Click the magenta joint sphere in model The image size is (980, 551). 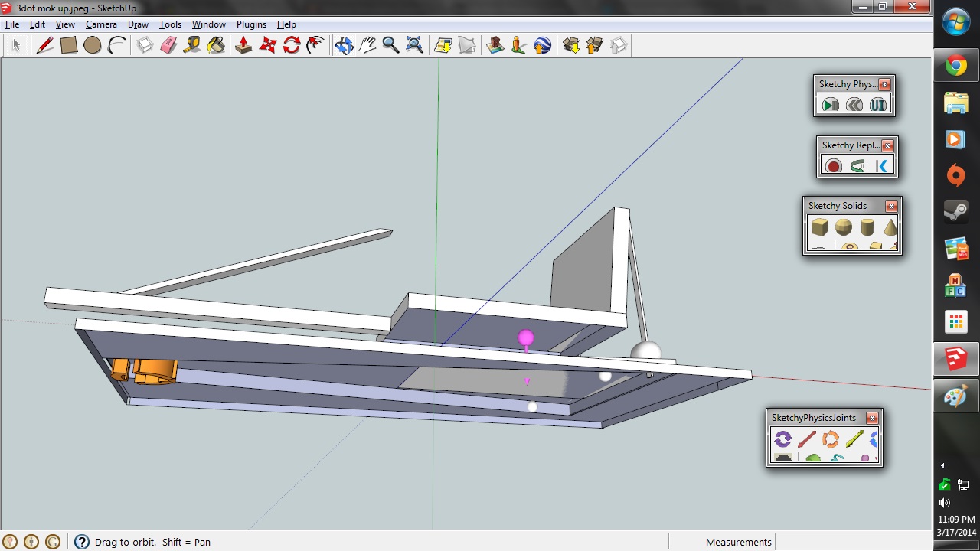[x=525, y=337]
